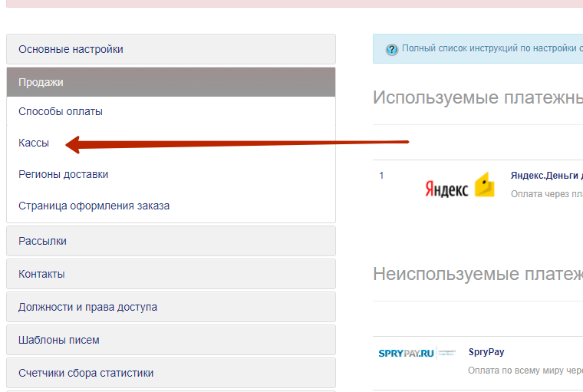Click the Оплата по всему миру description

[525, 371]
